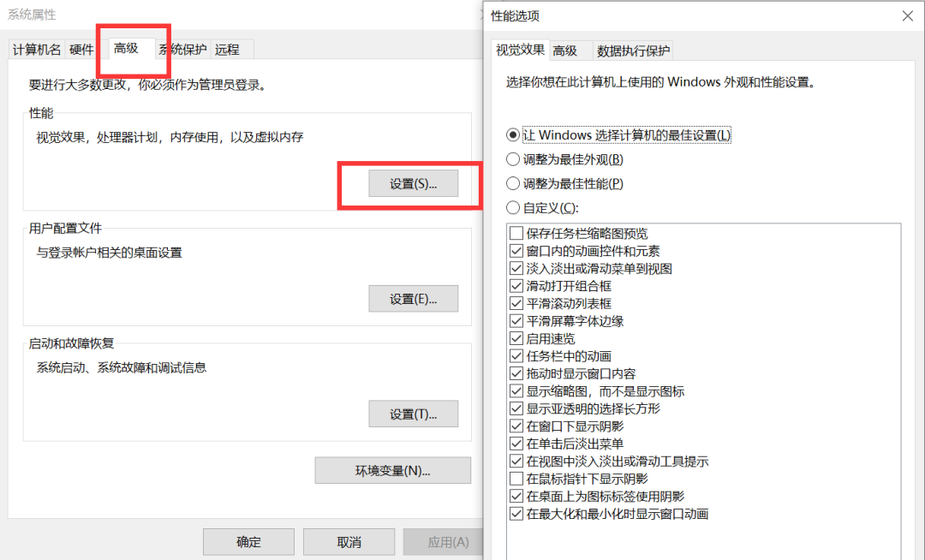Open the 硬件 tab in 系统属性
925x560 pixels.
(81, 50)
